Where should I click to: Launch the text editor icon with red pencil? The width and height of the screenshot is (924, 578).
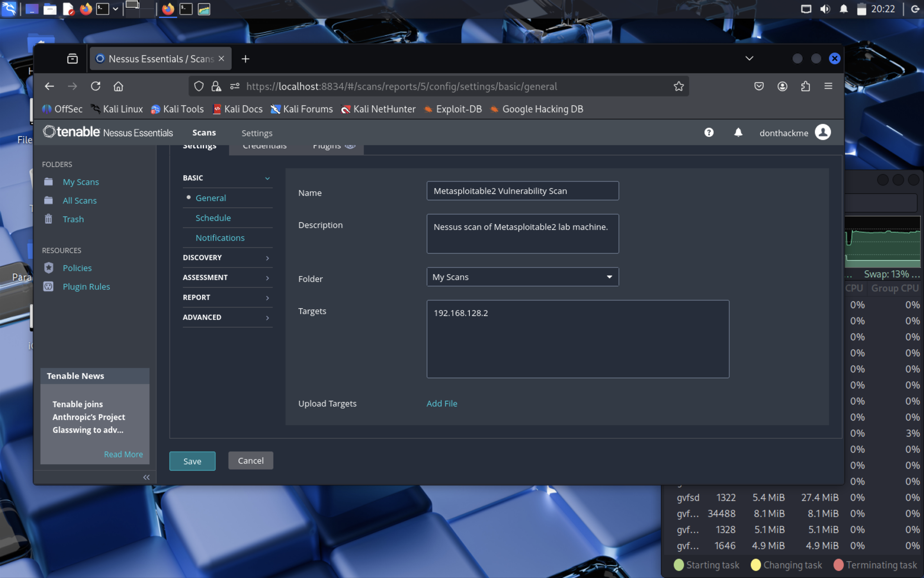pyautogui.click(x=68, y=9)
